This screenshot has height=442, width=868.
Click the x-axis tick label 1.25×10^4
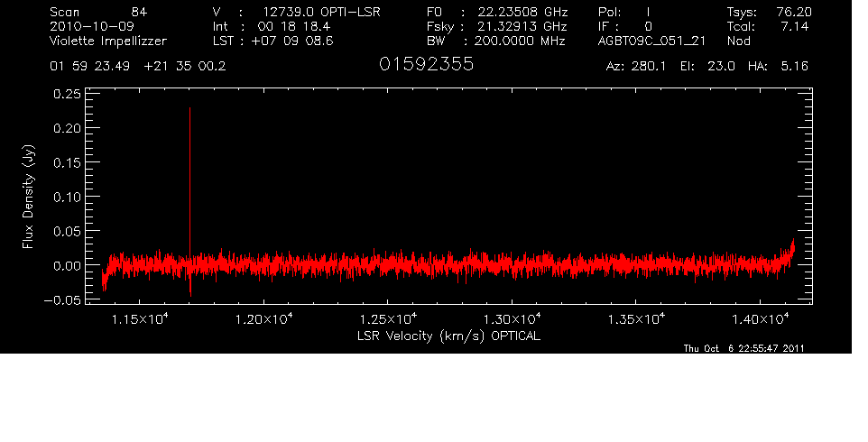(x=388, y=318)
